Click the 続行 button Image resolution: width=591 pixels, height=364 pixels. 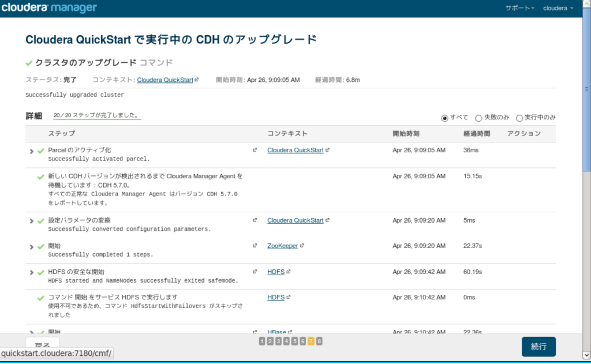click(x=538, y=347)
